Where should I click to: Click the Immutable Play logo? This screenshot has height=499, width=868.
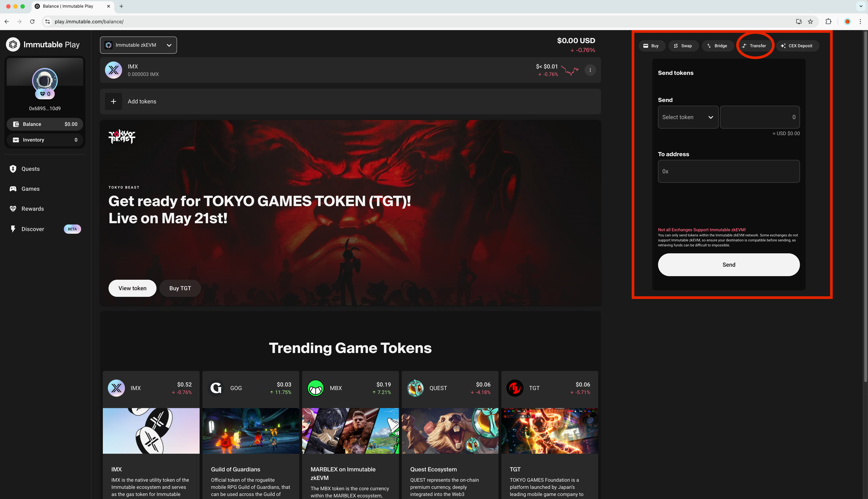[43, 45]
